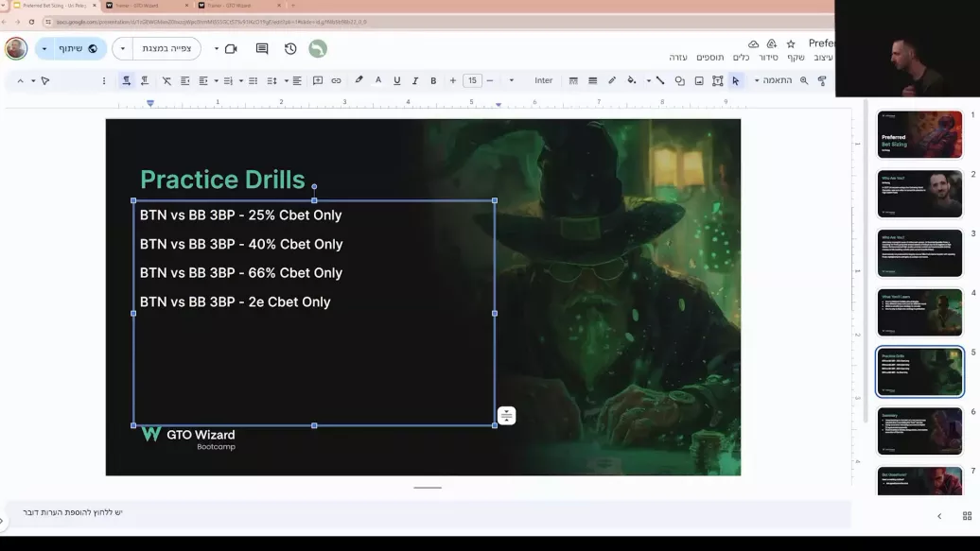Click the green extension icon in header
The height and width of the screenshot is (551, 980).
coord(318,49)
